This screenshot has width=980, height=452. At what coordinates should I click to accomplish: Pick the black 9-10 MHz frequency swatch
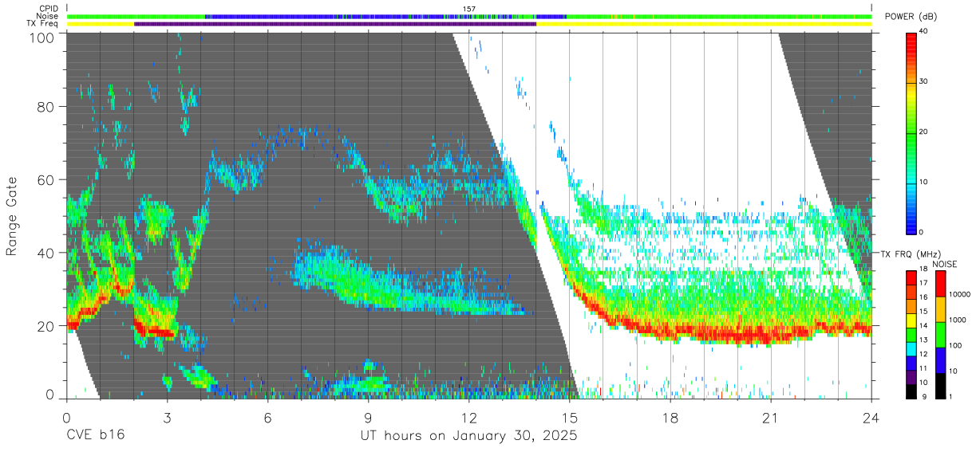click(911, 390)
